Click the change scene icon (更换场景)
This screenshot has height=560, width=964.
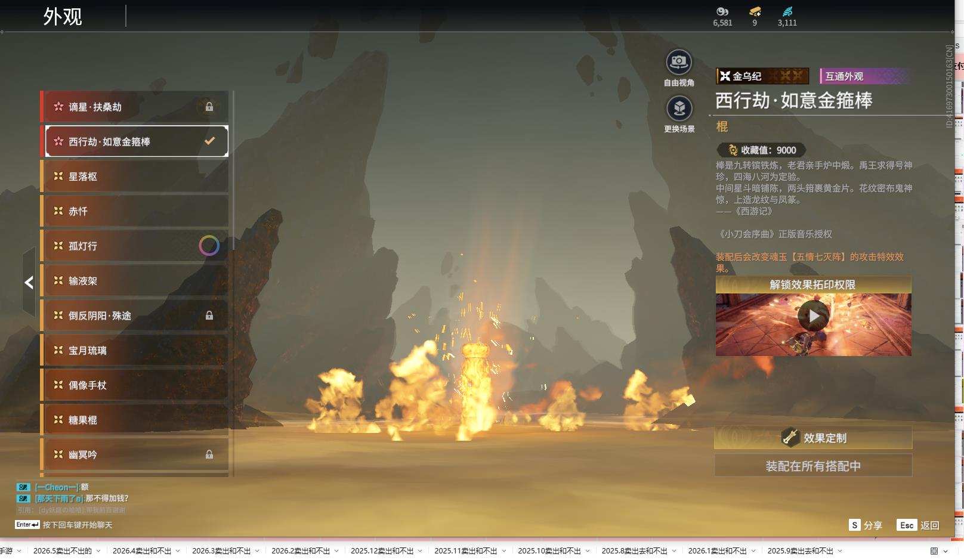tap(679, 109)
